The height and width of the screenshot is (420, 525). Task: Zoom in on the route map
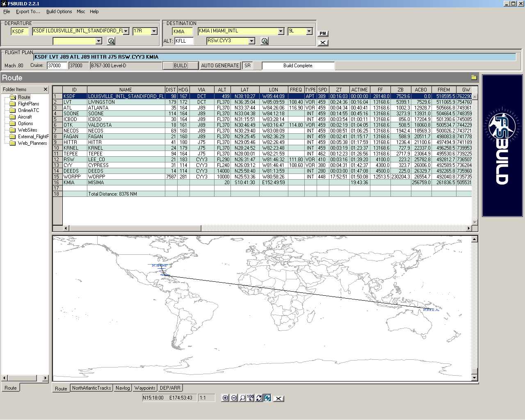[225, 398]
